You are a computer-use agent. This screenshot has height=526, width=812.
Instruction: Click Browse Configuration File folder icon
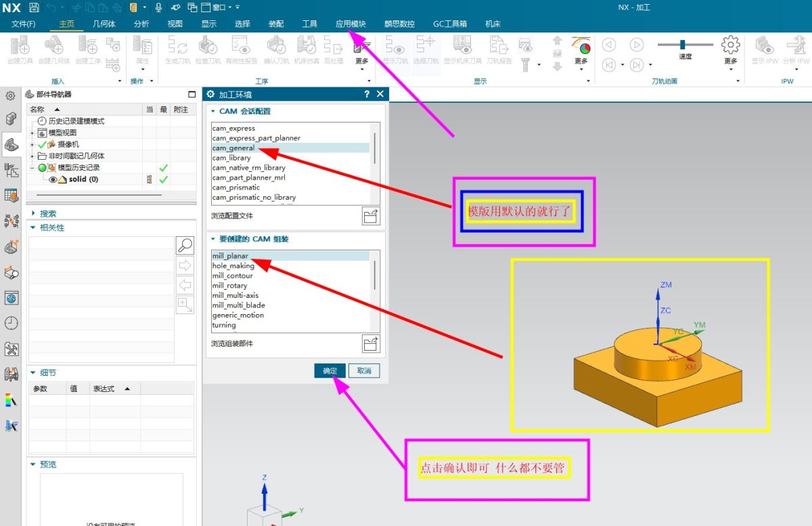click(x=371, y=216)
